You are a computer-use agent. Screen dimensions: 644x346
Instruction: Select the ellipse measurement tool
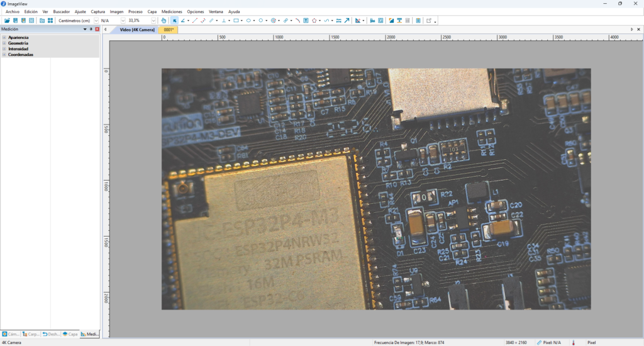pos(248,21)
